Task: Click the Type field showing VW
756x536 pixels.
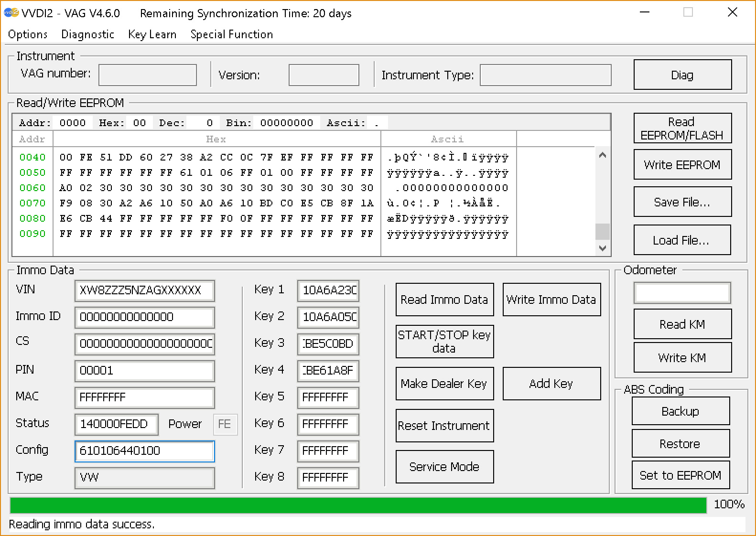Action: point(145,478)
